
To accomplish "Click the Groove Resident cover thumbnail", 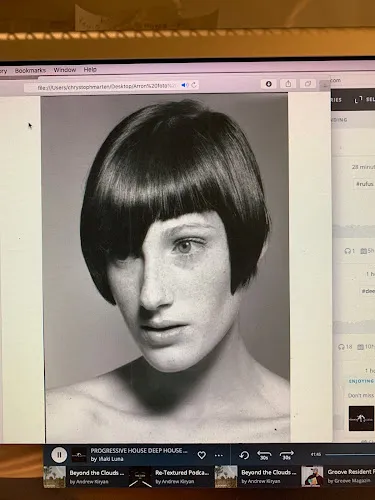I will pos(312,477).
